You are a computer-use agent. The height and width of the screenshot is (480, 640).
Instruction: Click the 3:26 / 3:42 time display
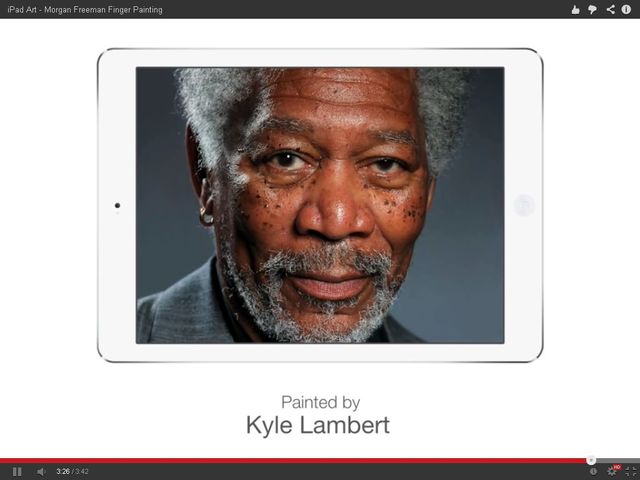(72, 472)
